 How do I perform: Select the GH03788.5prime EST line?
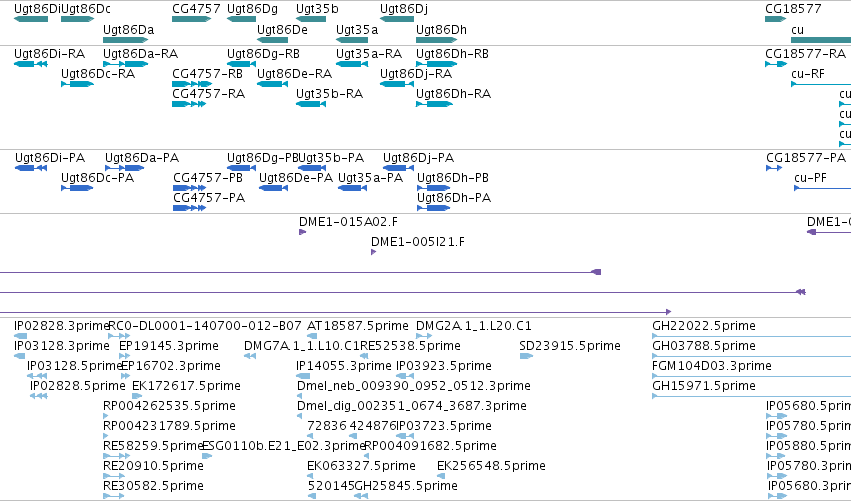click(751, 356)
